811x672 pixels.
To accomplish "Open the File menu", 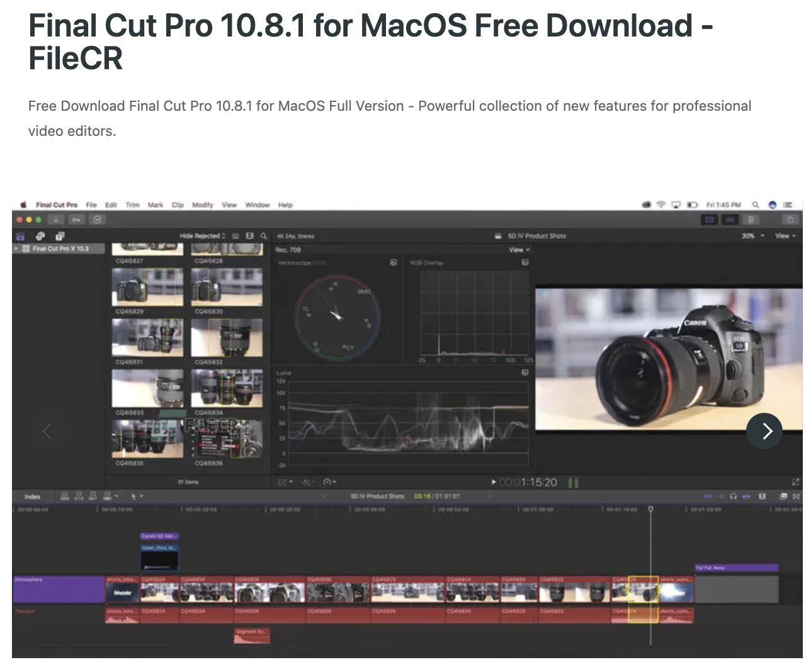I will coord(91,205).
